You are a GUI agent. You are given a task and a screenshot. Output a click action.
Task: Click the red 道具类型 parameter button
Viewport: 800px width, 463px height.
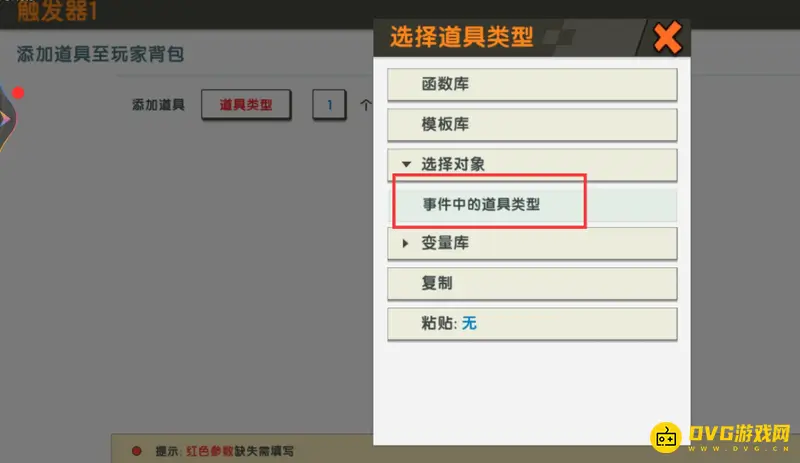[x=246, y=105]
